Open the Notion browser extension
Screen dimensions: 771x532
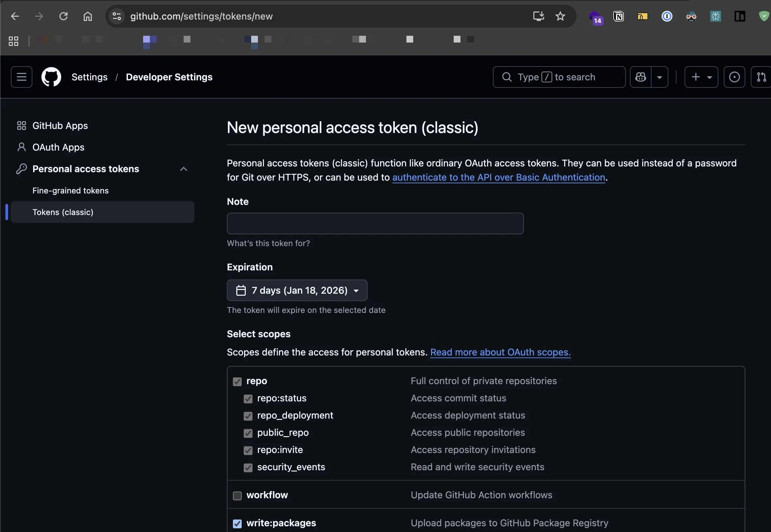[x=618, y=16]
